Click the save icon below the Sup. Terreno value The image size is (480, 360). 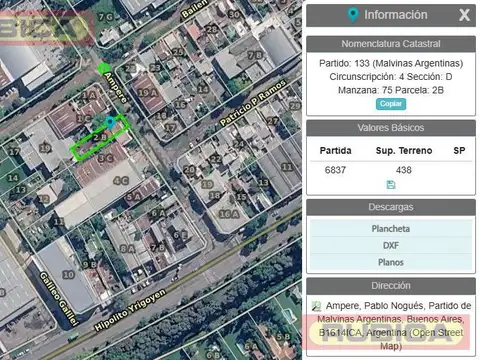[x=391, y=185]
